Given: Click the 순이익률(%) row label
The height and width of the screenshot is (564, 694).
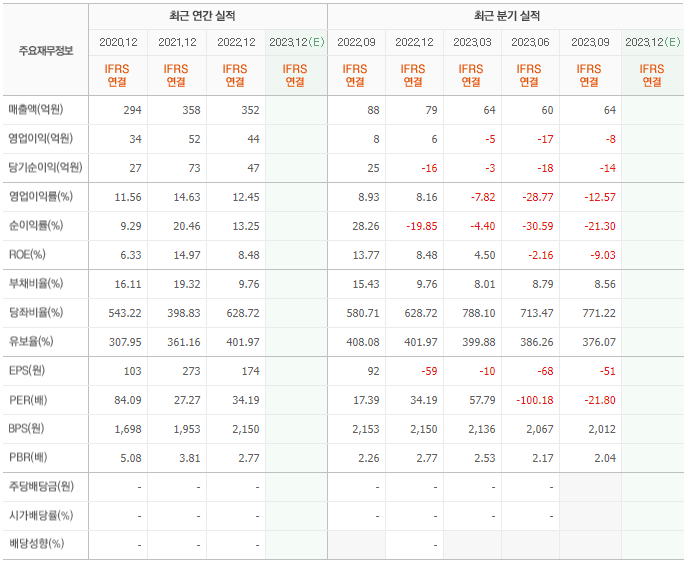Looking at the screenshot, I should coord(36,225).
